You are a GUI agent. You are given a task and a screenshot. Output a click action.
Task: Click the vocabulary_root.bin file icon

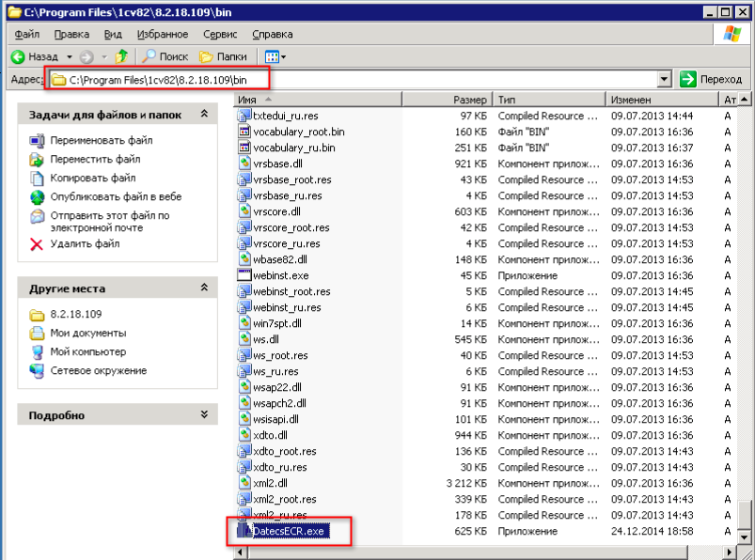point(244,132)
